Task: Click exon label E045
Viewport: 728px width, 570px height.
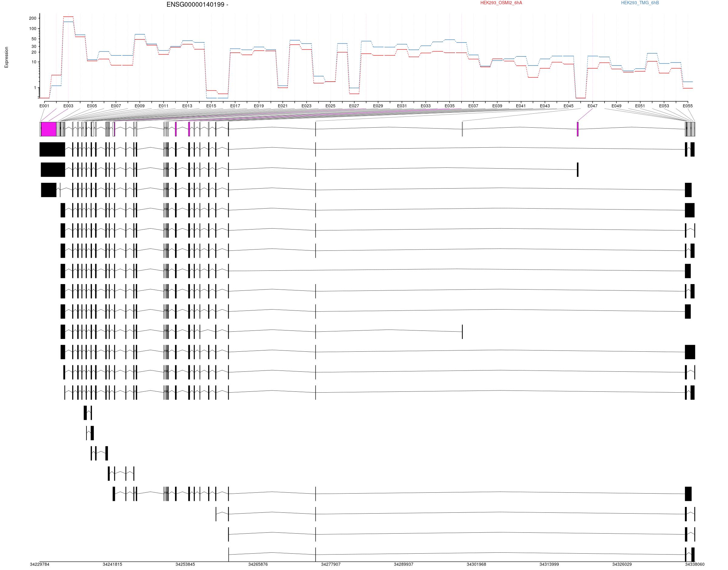Action: tap(569, 106)
